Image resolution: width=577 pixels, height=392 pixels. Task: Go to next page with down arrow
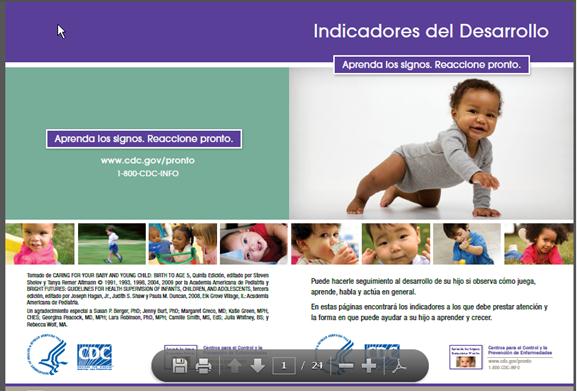tap(258, 365)
